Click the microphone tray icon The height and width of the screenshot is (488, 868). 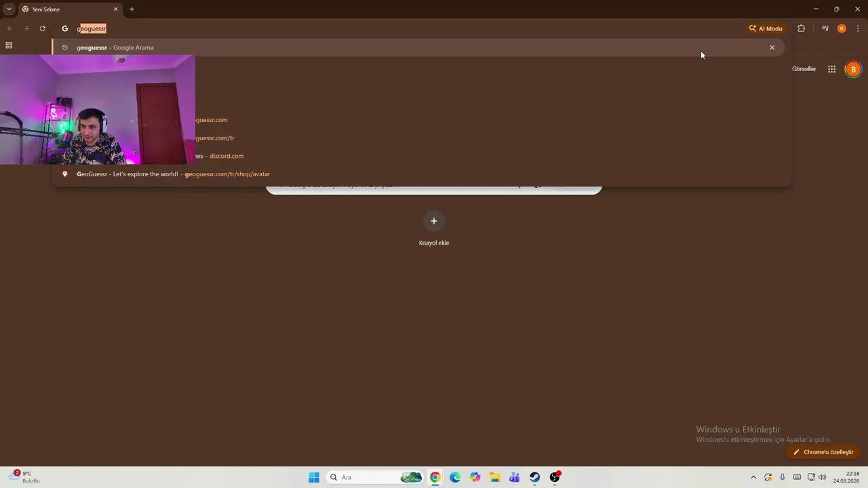[783, 477]
